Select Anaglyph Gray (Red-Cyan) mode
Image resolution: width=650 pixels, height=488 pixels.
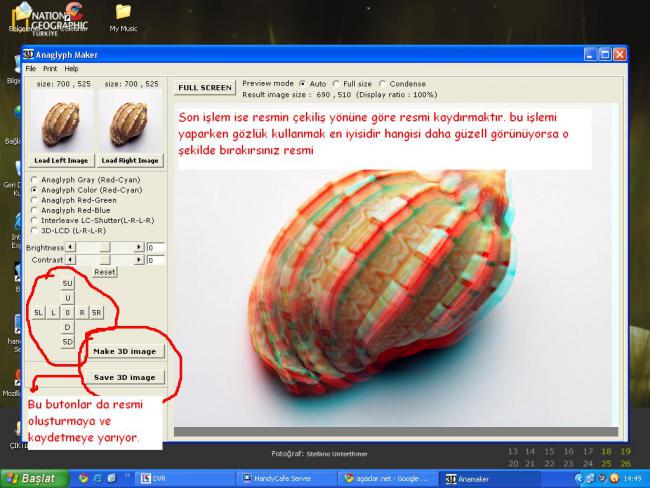[x=34, y=180]
